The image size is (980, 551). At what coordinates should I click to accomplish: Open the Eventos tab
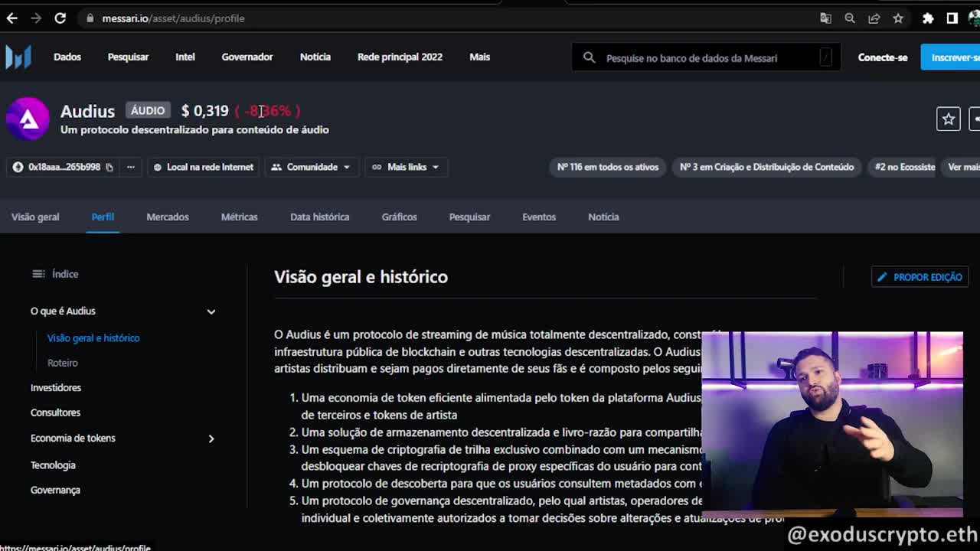pyautogui.click(x=539, y=217)
